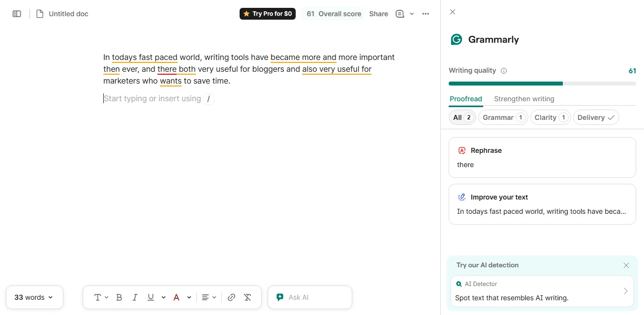This screenshot has height=315, width=644.
Task: Click the red-underlined word 'there'
Action: pyautogui.click(x=167, y=69)
